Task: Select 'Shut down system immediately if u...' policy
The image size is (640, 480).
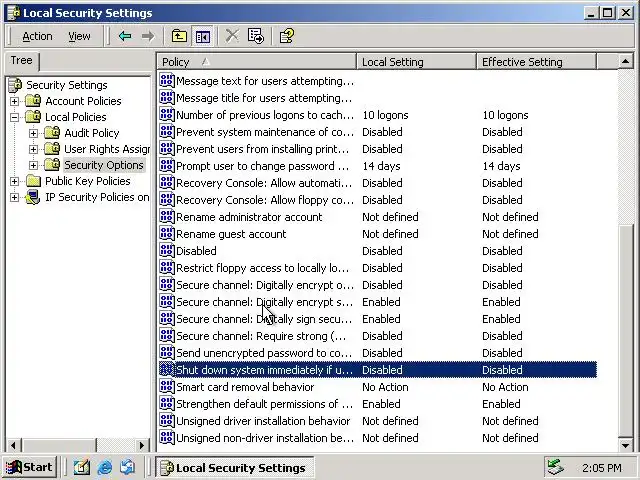Action: [x=378, y=370]
